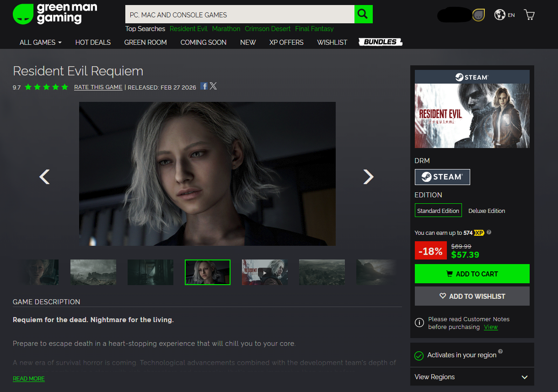Click Marathon top search link
This screenshot has width=558, height=392.
(226, 29)
